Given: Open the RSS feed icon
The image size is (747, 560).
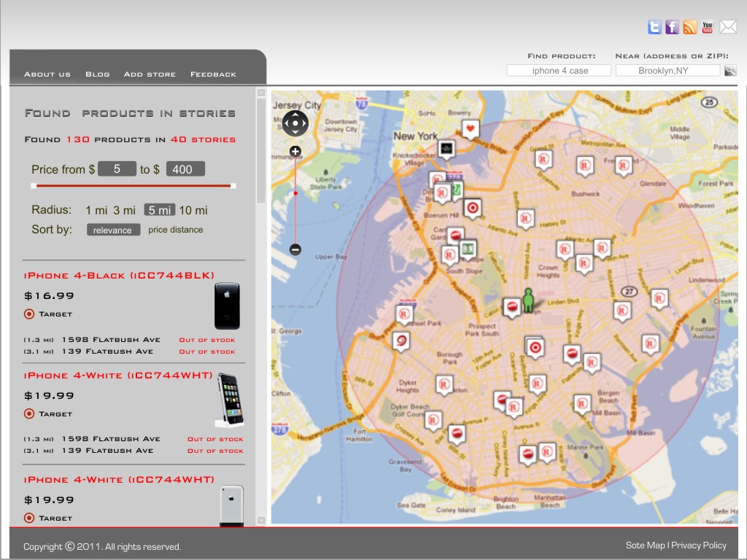Looking at the screenshot, I should (690, 27).
